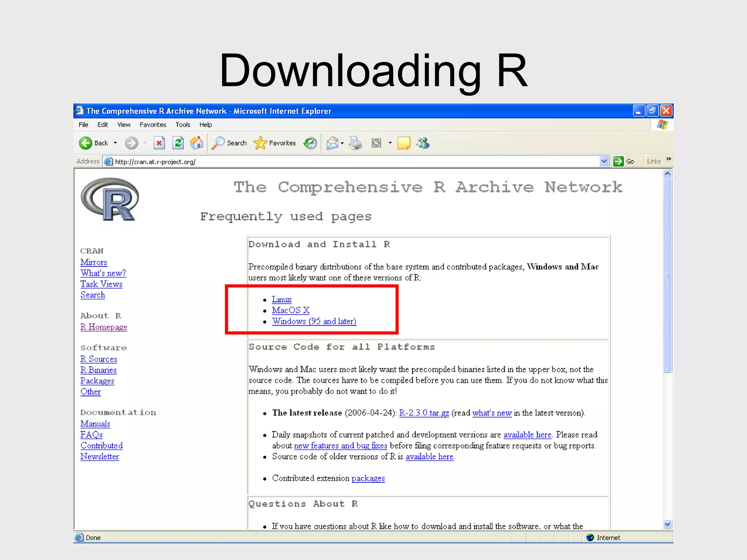This screenshot has height=560, width=747.
Task: Open new features and bug fixes link
Action: point(340,446)
